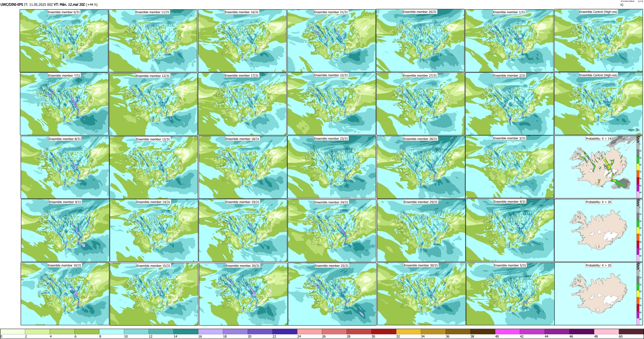Click the dark teal 14–16 legend swatch
644x339 pixels.
(186, 332)
